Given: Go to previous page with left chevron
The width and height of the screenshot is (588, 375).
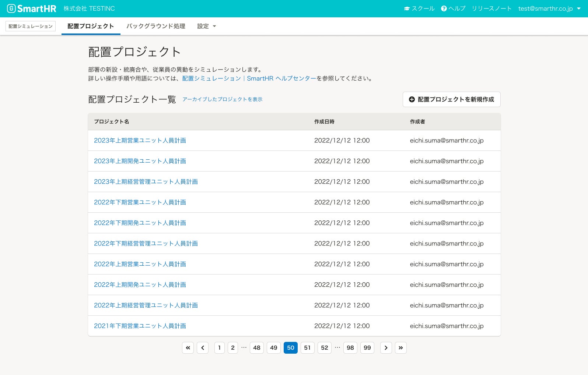Looking at the screenshot, I should (203, 348).
